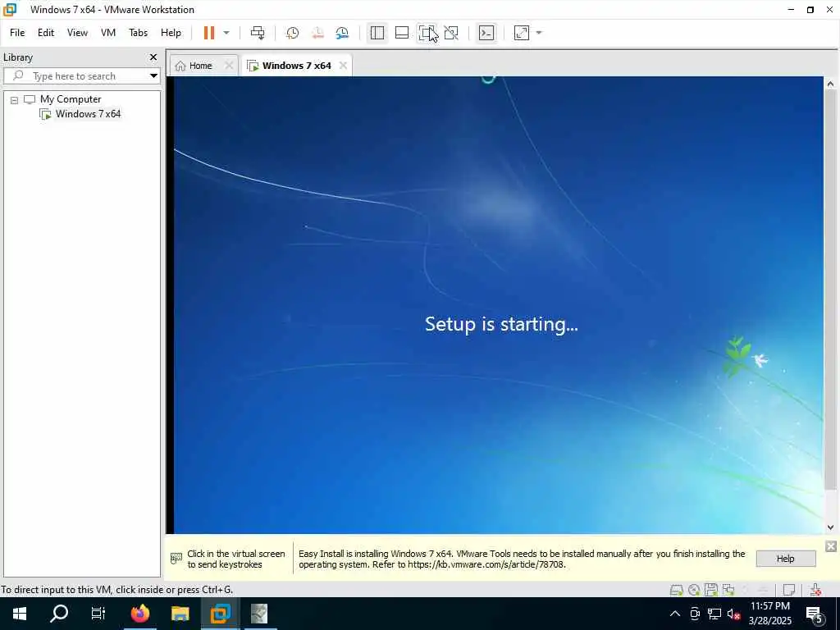
Task: Close the Library panel
Action: (x=153, y=57)
